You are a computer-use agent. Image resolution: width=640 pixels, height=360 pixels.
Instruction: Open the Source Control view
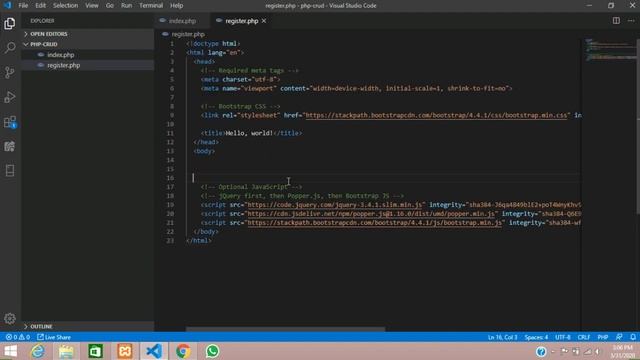pos(10,73)
